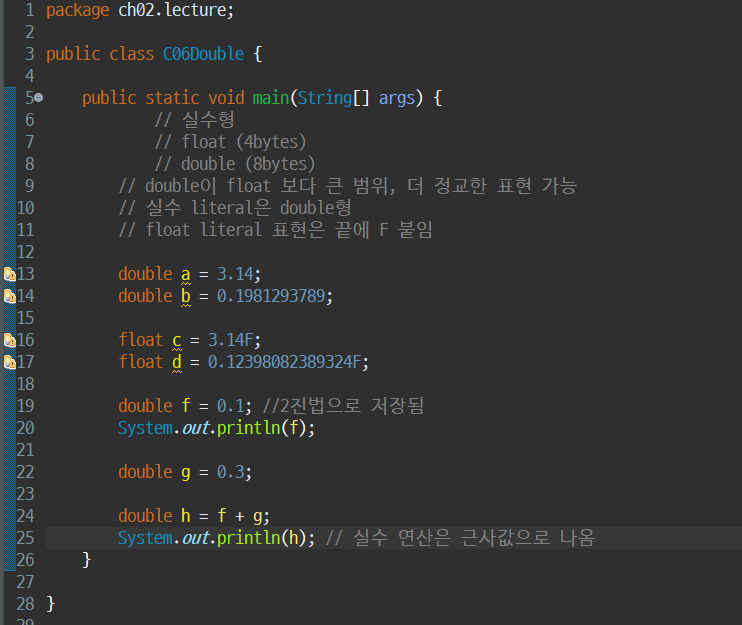Click line number 21
This screenshot has height=625, width=742.
click(x=25, y=450)
